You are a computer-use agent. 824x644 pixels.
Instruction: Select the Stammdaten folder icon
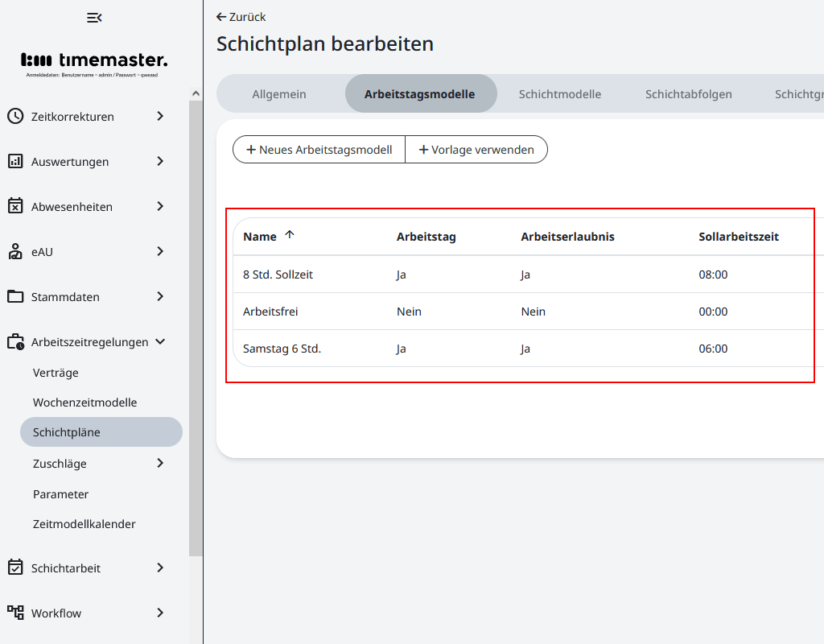(13, 296)
